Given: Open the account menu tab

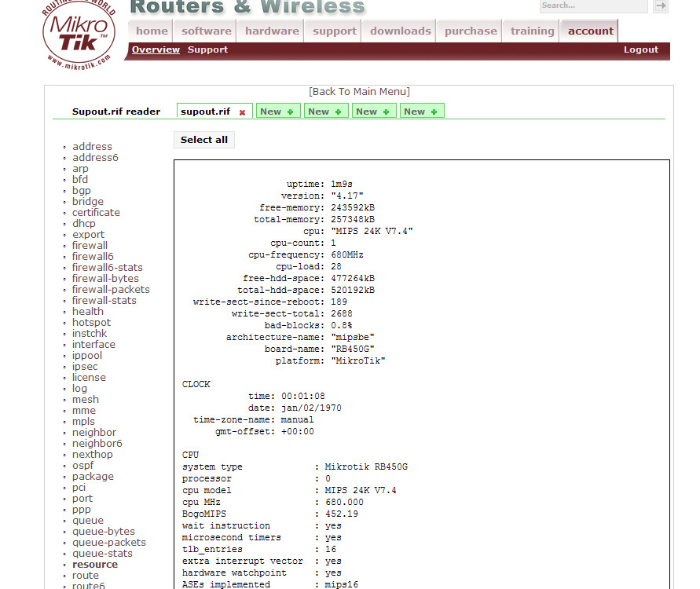Looking at the screenshot, I should (x=591, y=31).
